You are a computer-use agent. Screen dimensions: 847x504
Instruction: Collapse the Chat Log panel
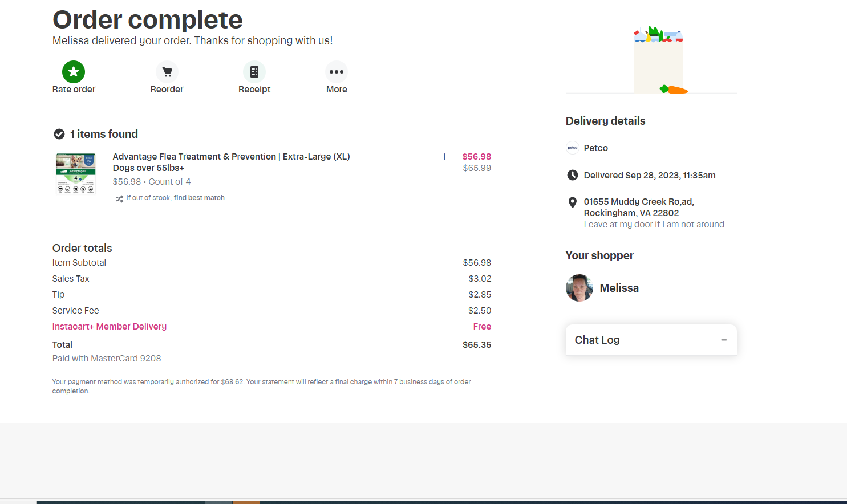[x=724, y=340]
